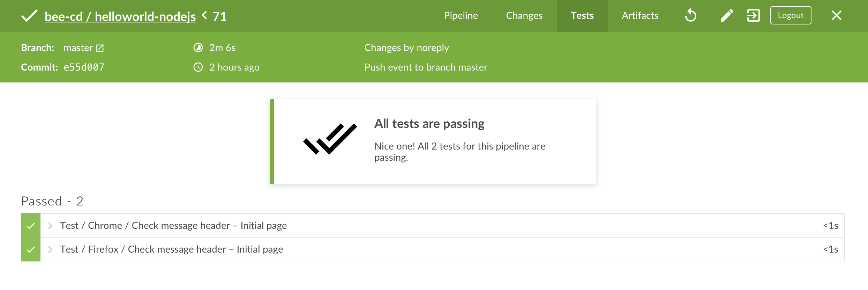The image size is (868, 290).
Task: Switch to the Pipeline tab
Action: click(x=461, y=16)
